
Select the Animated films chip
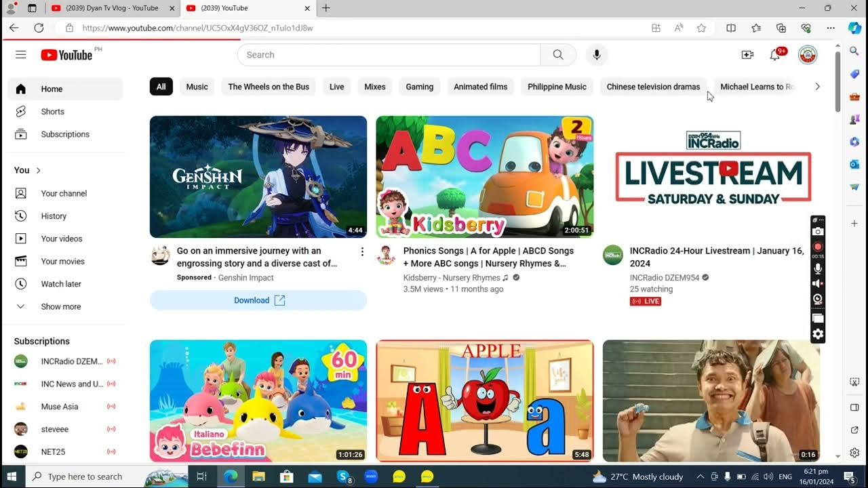pyautogui.click(x=481, y=87)
